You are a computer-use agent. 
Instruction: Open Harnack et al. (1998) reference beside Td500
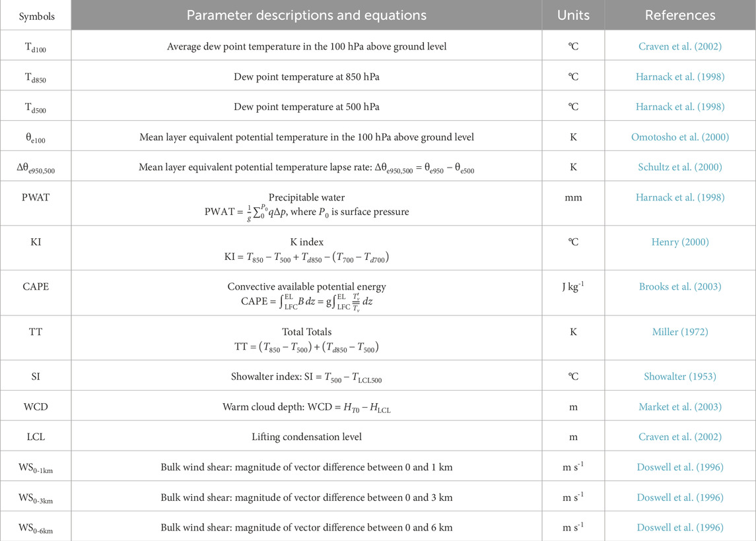coord(679,107)
